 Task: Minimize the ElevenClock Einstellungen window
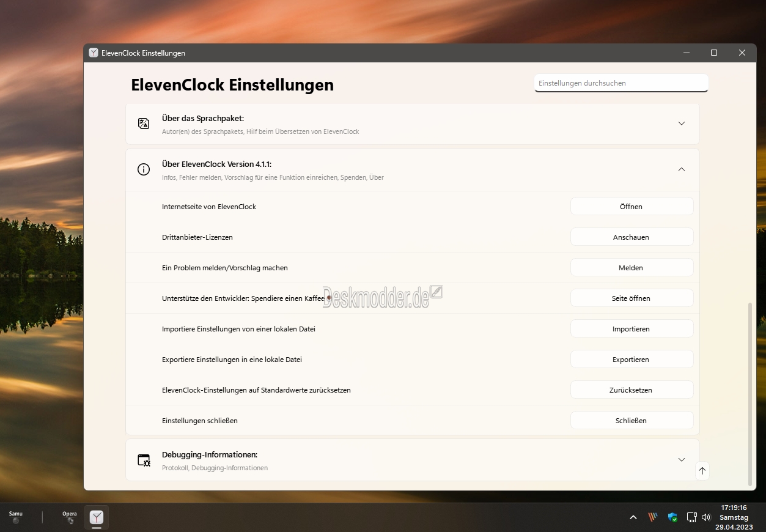pos(686,53)
